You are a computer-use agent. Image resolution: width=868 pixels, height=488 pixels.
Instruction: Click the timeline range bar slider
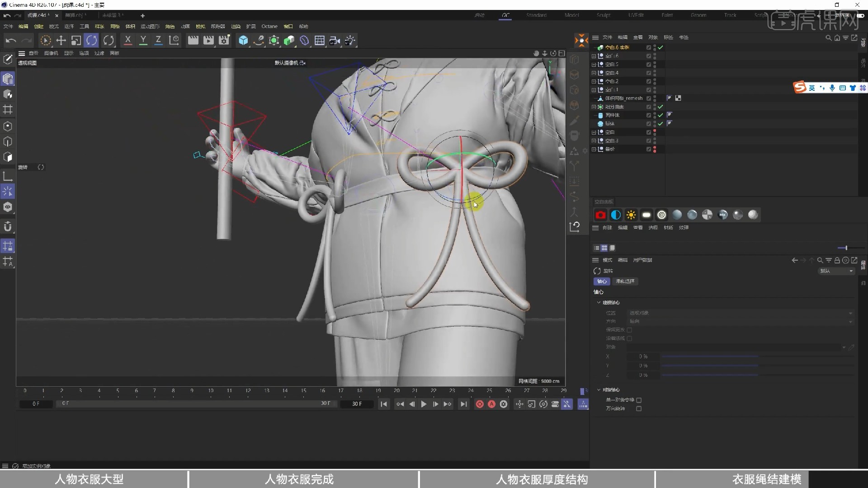[x=196, y=404]
